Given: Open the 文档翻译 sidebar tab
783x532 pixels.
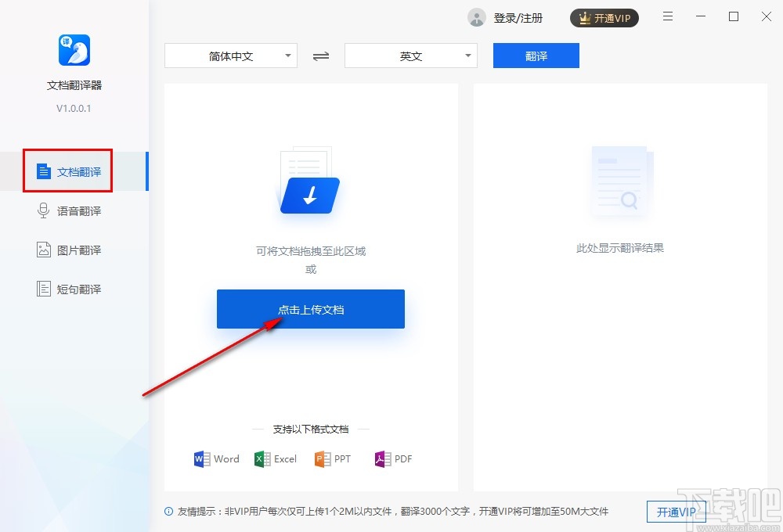Looking at the screenshot, I should (x=74, y=171).
